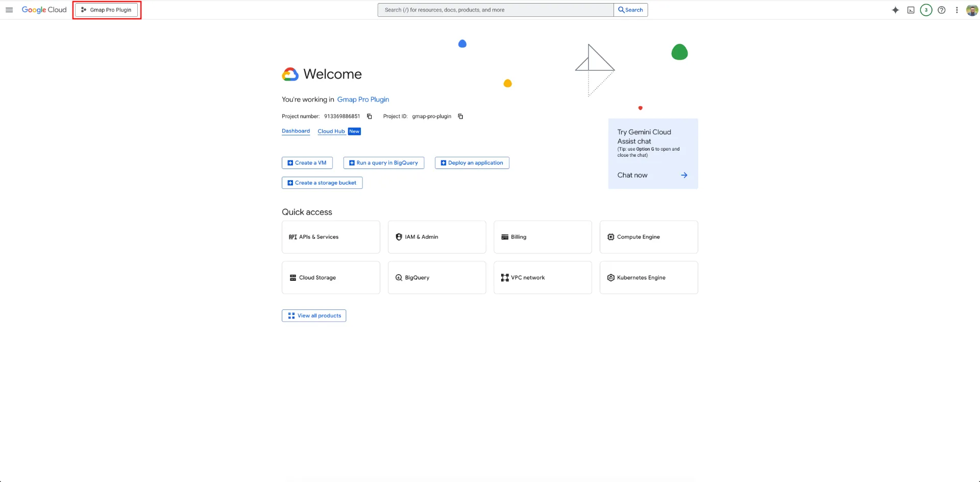Open the Gmap Pro Plugin project picker
The height and width of the screenshot is (482, 980).
coord(107,10)
